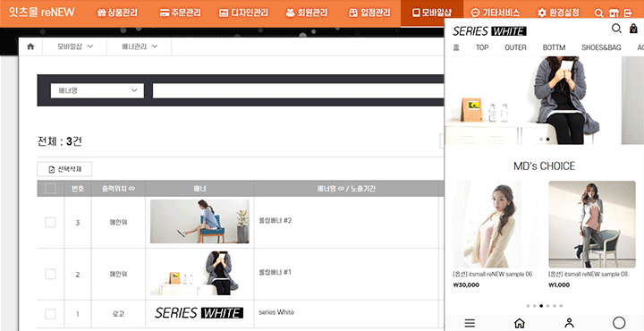Click the 선택삭제 button

(64, 169)
